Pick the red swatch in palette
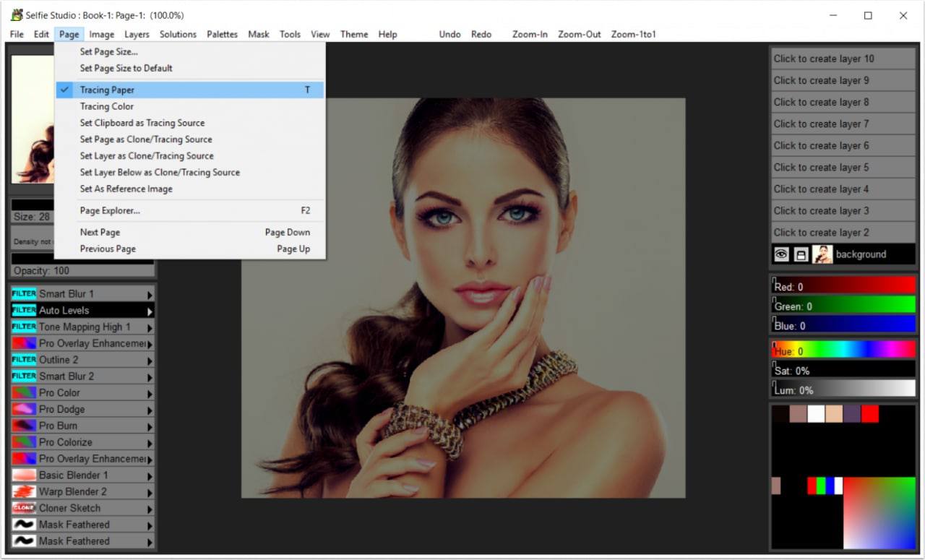 pyautogui.click(x=870, y=414)
